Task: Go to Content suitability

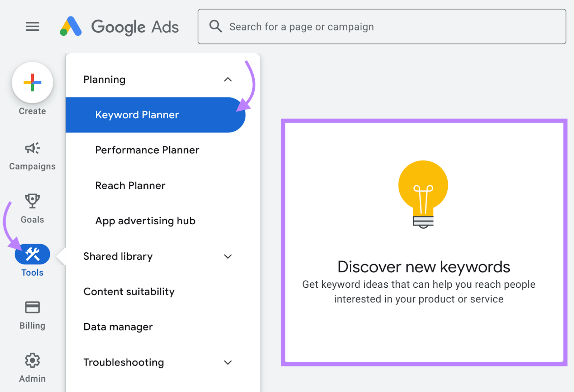Action: [129, 292]
